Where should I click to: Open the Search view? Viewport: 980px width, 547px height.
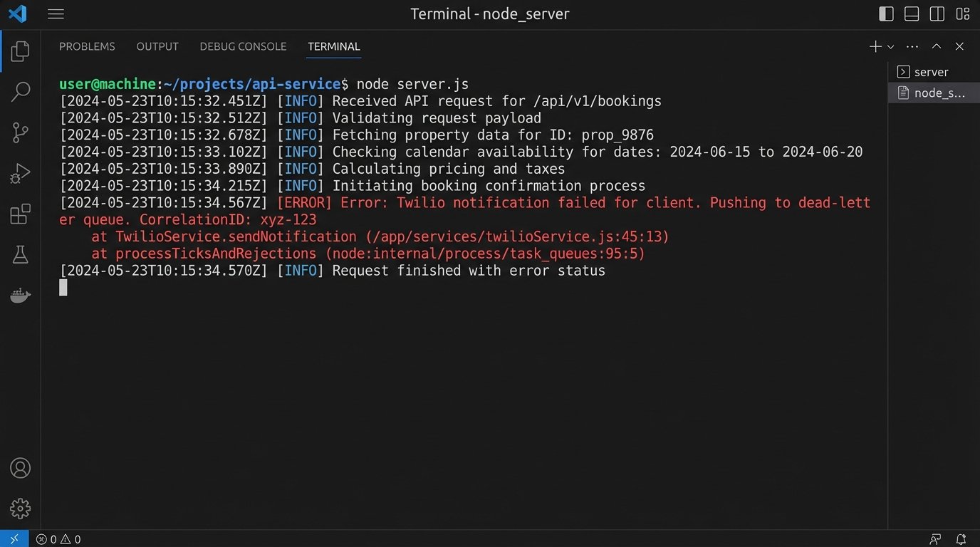(x=20, y=92)
